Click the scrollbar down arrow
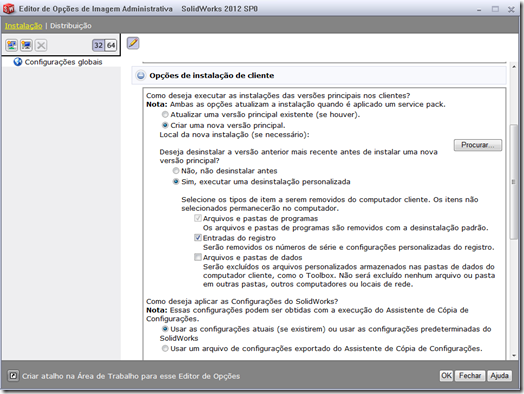Image resolution: width=524 pixels, height=394 pixels. (514, 356)
